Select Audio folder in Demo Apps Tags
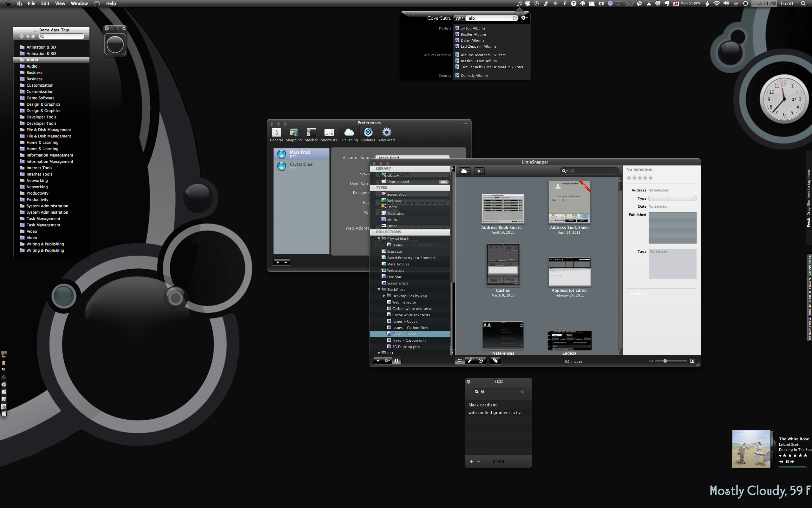Screen dimensions: 812x508 (x=51, y=60)
